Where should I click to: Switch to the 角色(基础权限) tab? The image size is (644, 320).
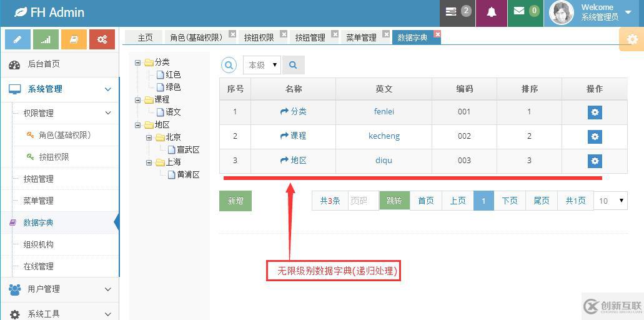click(x=196, y=37)
